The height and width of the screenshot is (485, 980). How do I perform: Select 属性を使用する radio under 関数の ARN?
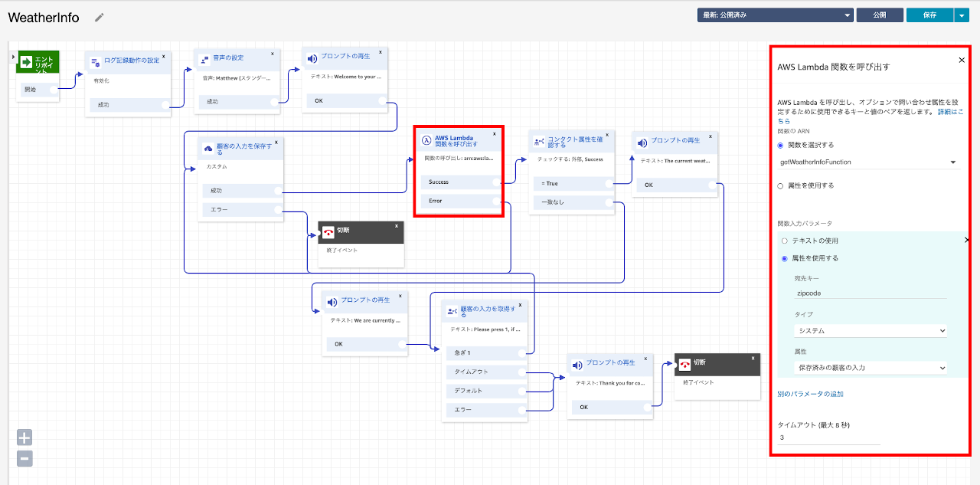(x=781, y=185)
